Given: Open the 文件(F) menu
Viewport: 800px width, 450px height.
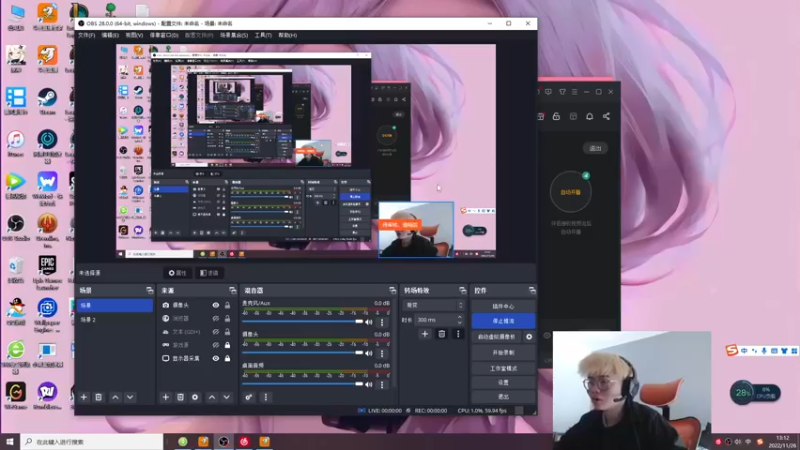Looking at the screenshot, I should point(86,35).
